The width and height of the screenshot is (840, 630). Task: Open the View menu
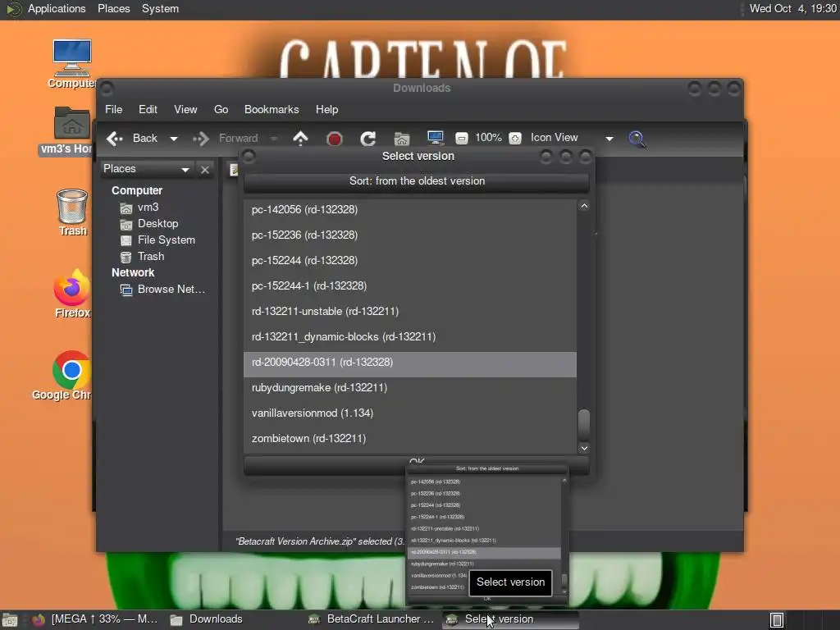click(x=185, y=109)
